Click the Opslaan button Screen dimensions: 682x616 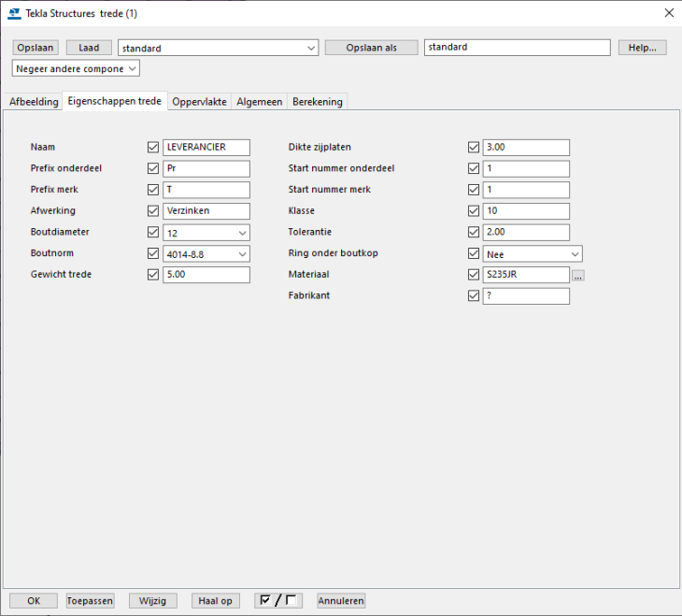point(36,48)
